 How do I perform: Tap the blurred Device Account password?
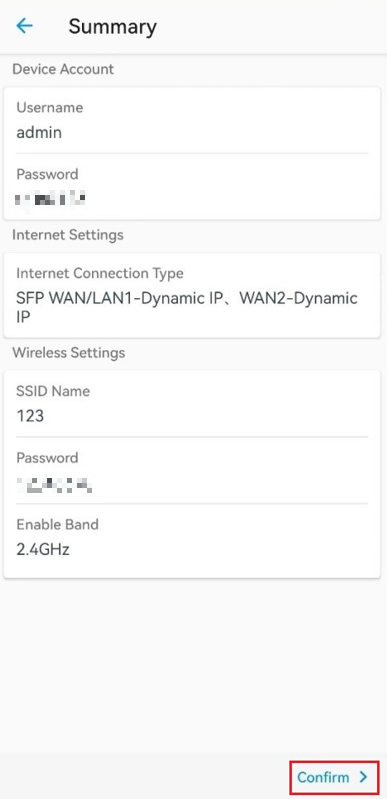50,199
